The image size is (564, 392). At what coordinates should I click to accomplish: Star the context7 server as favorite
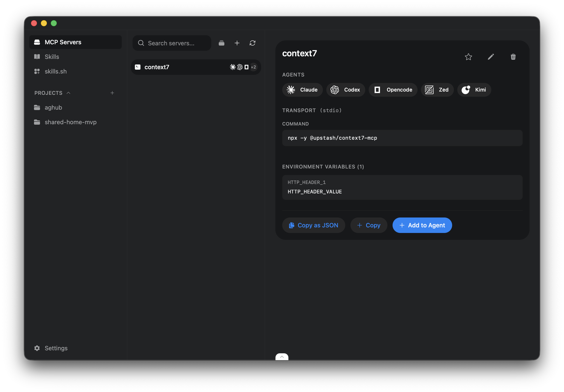[468, 57]
